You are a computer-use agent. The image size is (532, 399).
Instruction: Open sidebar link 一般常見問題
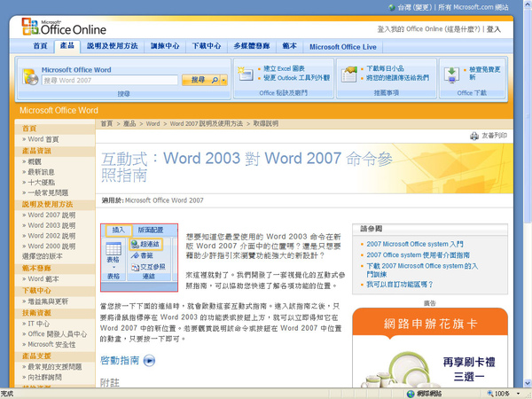pyautogui.click(x=48, y=193)
